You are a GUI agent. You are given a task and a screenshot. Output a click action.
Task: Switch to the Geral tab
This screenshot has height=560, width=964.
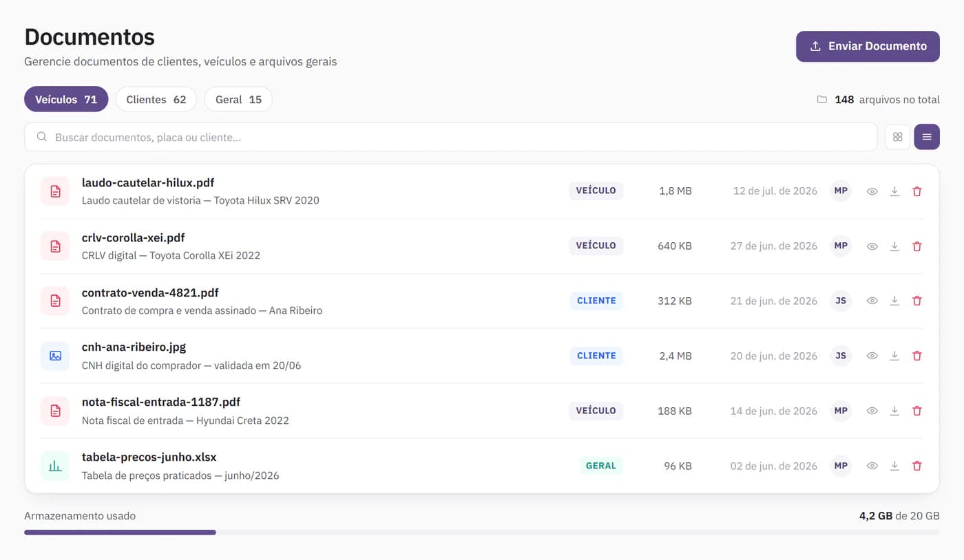pos(238,99)
